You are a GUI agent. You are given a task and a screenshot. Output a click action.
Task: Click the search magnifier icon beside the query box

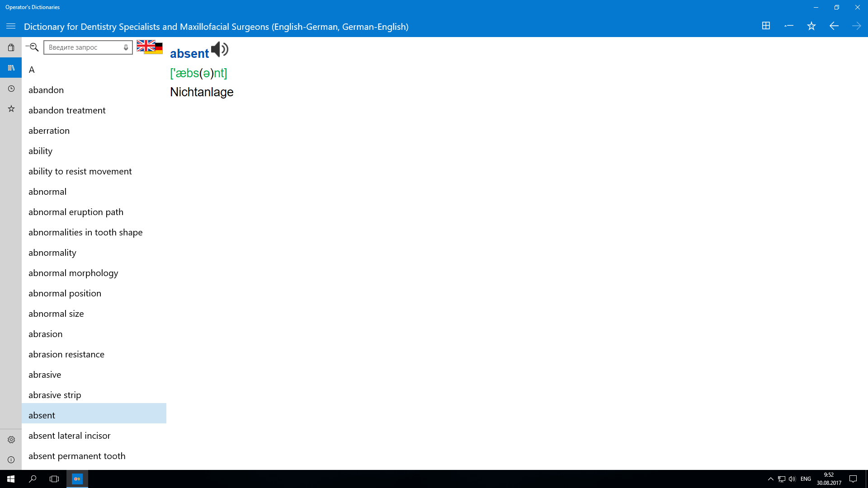[x=33, y=47]
